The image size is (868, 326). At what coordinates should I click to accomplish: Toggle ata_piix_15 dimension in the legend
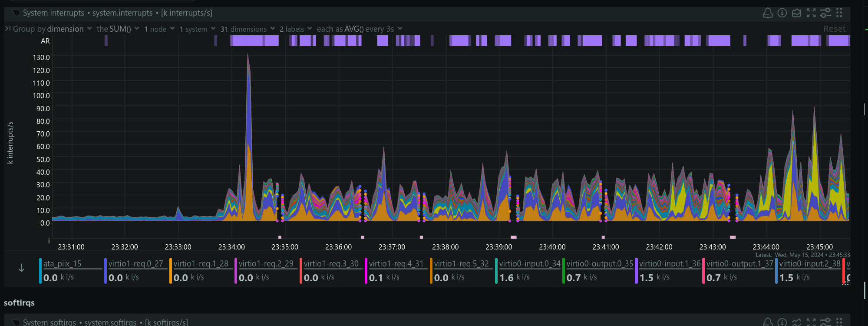coord(62,264)
